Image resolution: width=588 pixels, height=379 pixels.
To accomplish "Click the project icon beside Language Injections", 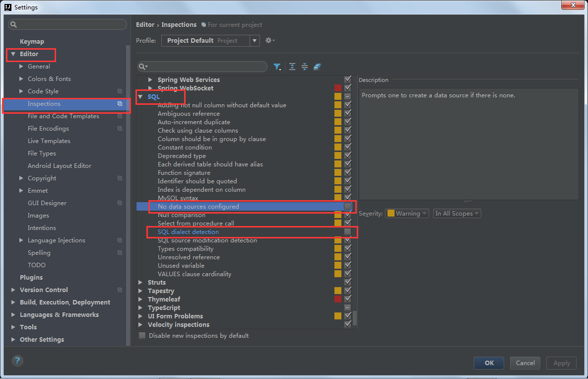I will (x=120, y=240).
